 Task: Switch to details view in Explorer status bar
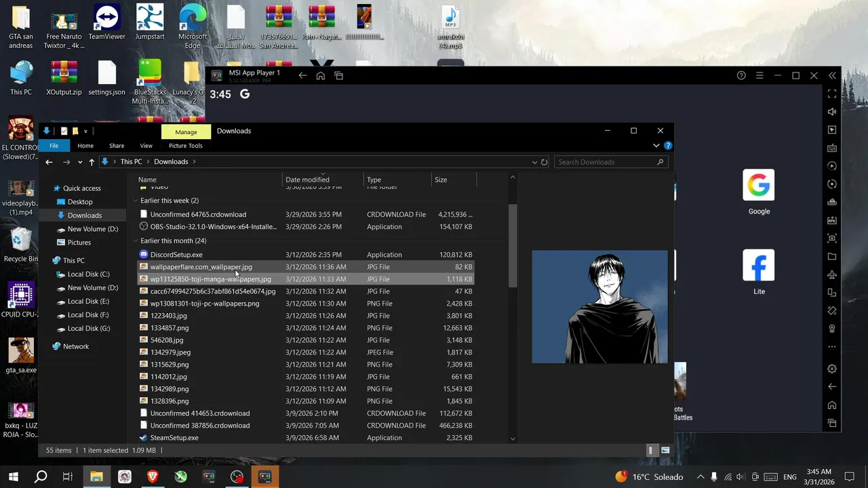pos(650,450)
